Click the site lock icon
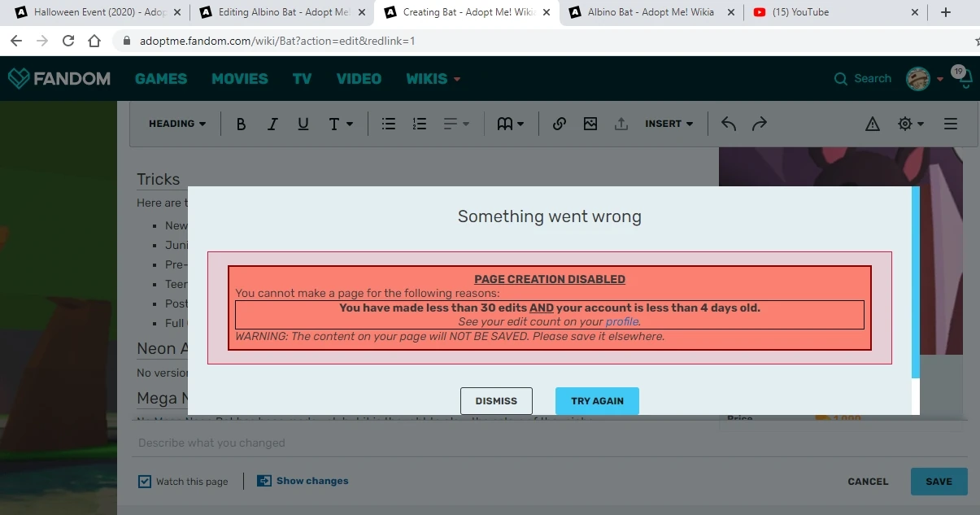The image size is (980, 515). coord(126,41)
